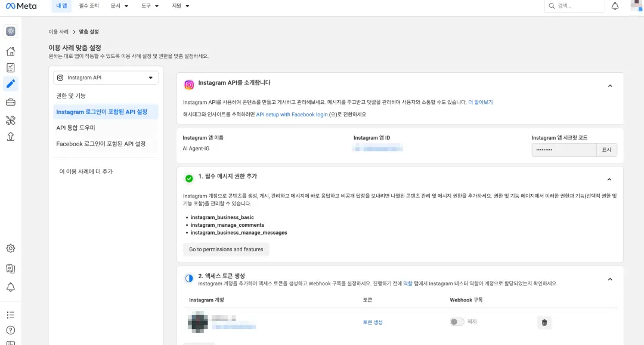Open the sidebar alerts bell icon

tap(11, 287)
